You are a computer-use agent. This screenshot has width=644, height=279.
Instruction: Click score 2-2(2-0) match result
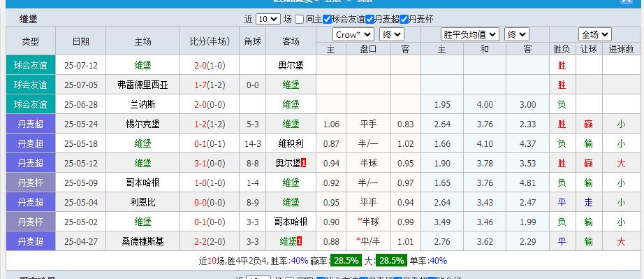210,242
